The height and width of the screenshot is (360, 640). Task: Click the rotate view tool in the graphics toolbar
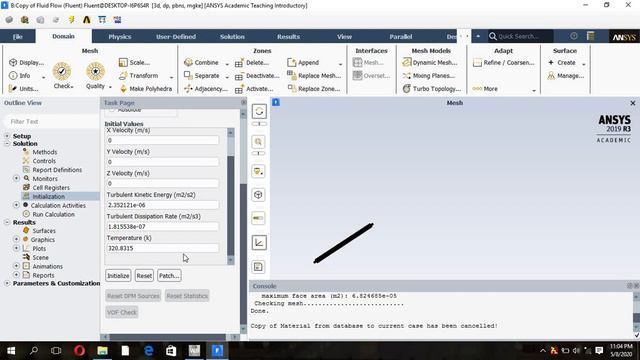tap(259, 111)
